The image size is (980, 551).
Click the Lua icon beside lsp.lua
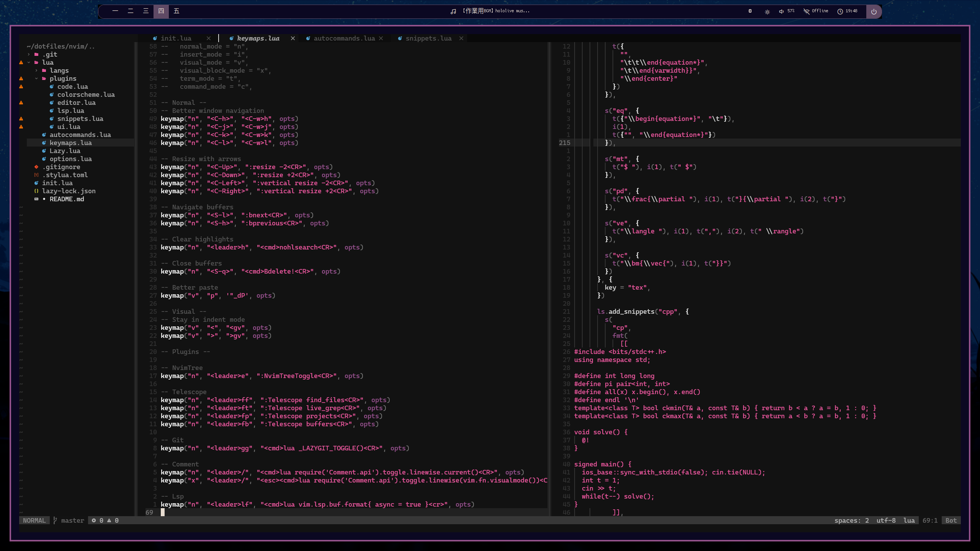click(52, 111)
